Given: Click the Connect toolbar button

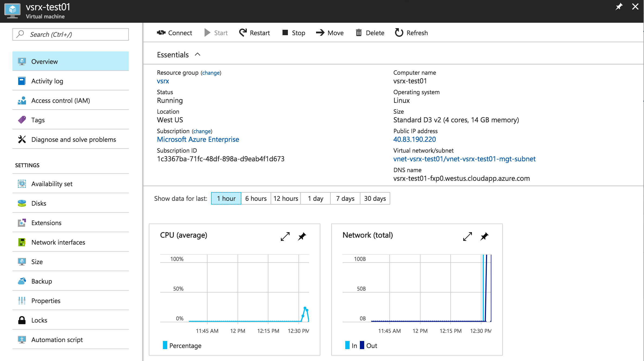Looking at the screenshot, I should (x=175, y=33).
